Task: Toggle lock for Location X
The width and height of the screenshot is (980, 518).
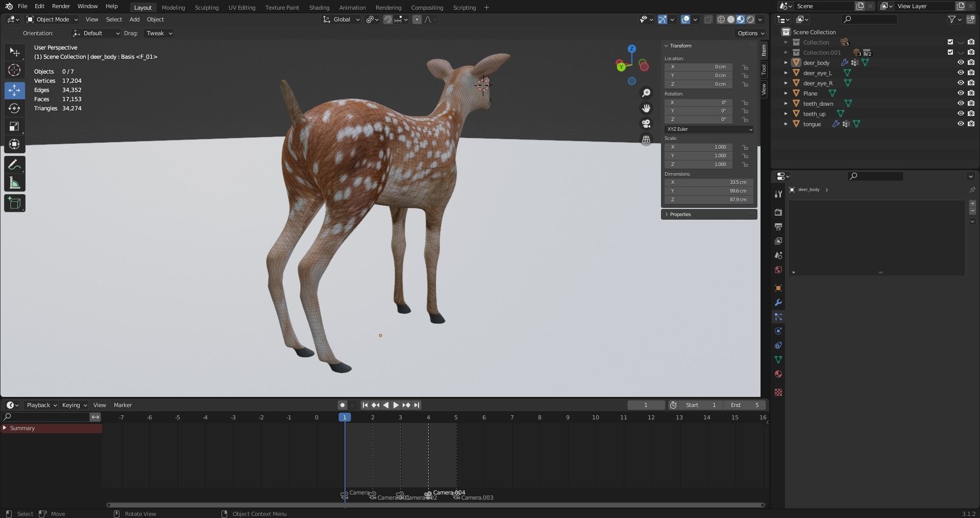Action: [745, 67]
